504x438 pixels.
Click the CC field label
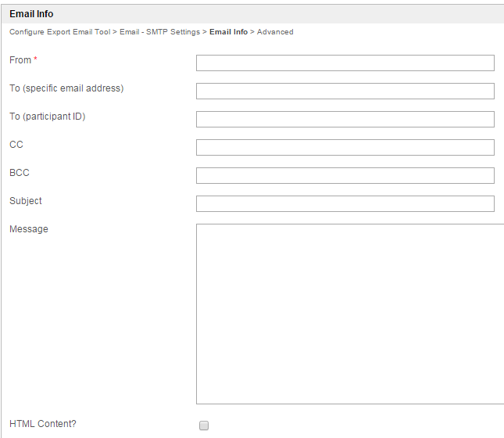point(16,145)
